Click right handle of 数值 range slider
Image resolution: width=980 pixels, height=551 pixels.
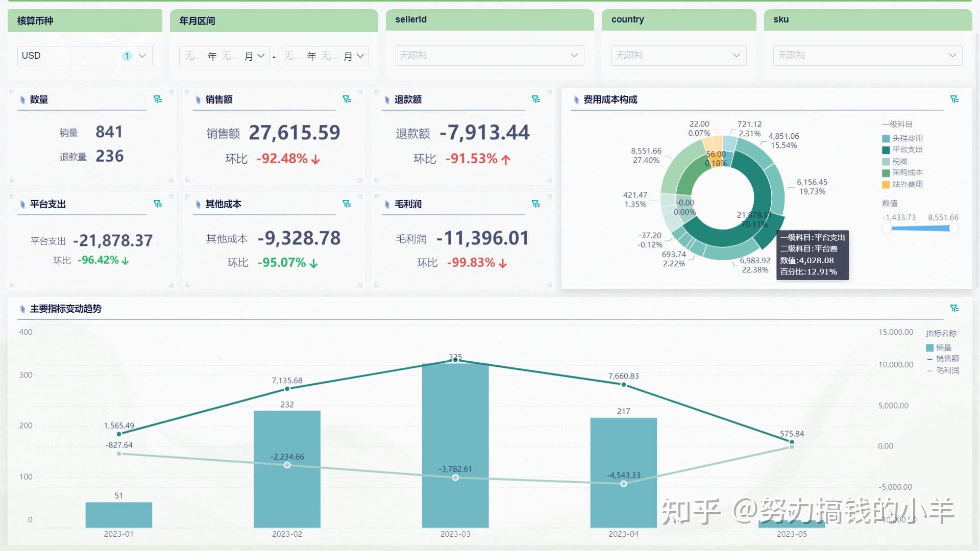tap(953, 229)
